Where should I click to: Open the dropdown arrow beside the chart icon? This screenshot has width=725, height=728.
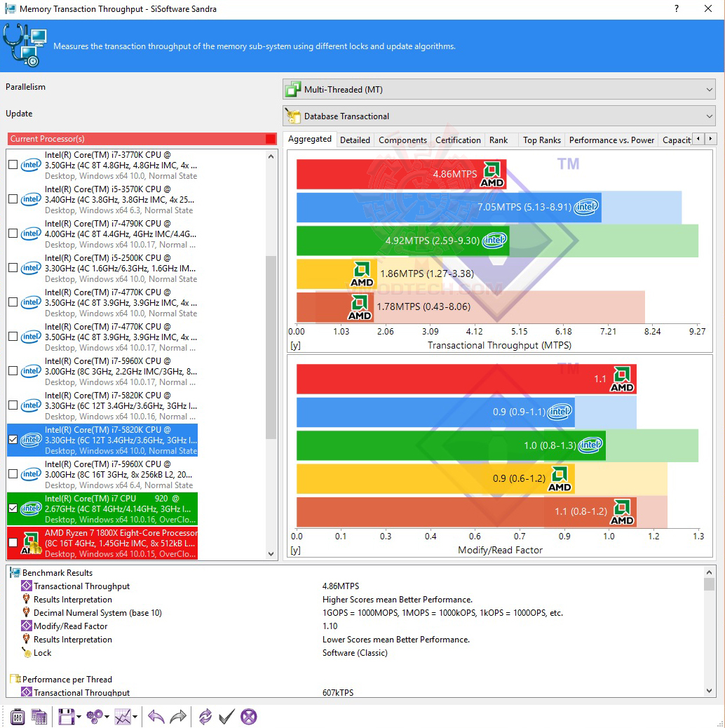[135, 717]
